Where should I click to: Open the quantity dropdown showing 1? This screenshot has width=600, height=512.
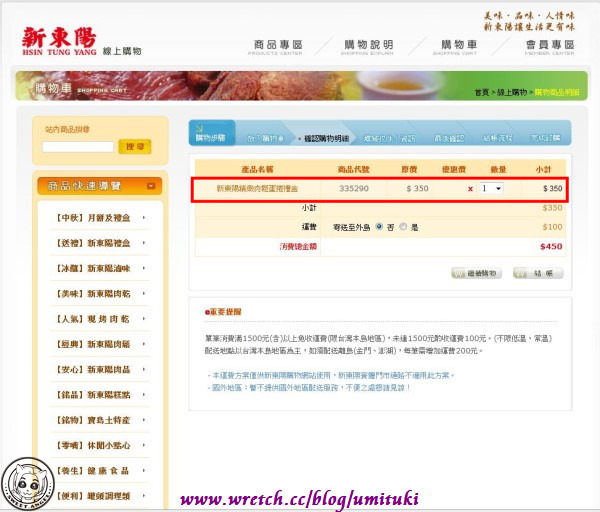[491, 188]
